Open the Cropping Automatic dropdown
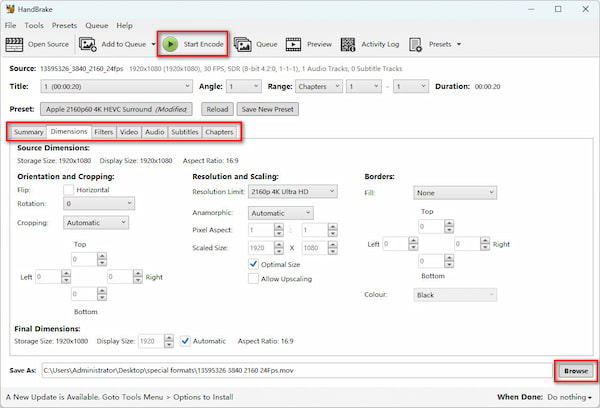Screen dimensions: 600x408 pos(96,222)
